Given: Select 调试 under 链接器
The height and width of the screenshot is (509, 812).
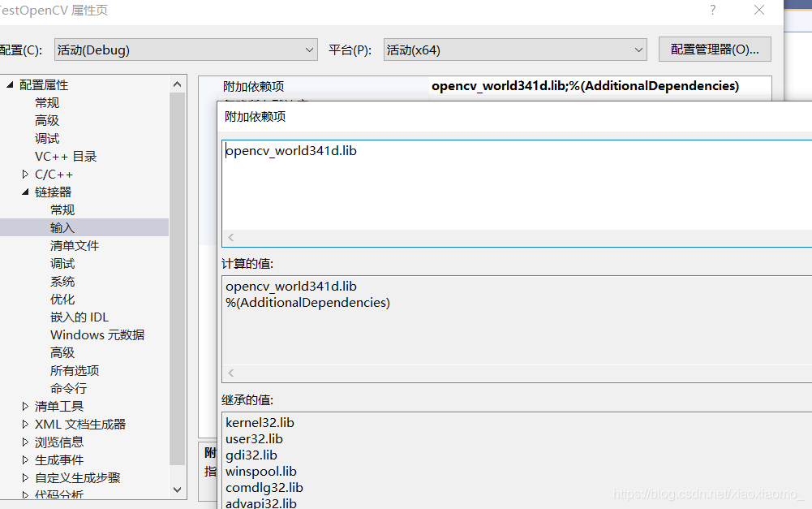Looking at the screenshot, I should [x=62, y=263].
